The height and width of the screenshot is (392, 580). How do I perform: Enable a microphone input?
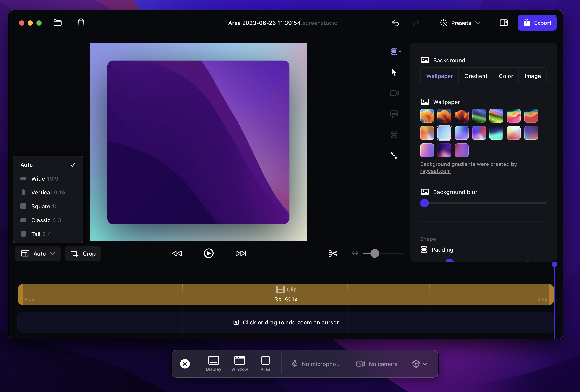(x=316, y=364)
